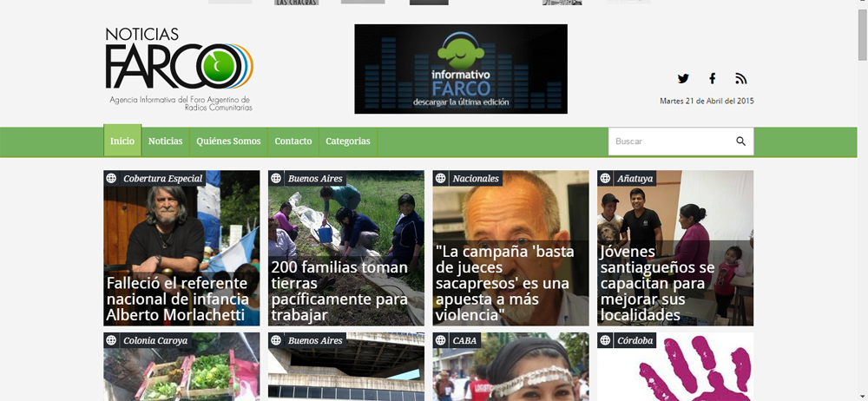Open headline 200 familias toman tierras

(339, 292)
